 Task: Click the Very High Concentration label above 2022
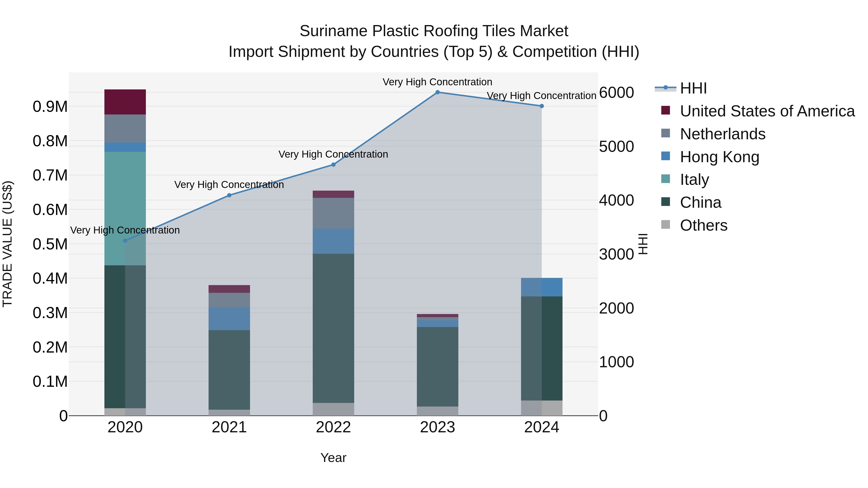coord(333,154)
